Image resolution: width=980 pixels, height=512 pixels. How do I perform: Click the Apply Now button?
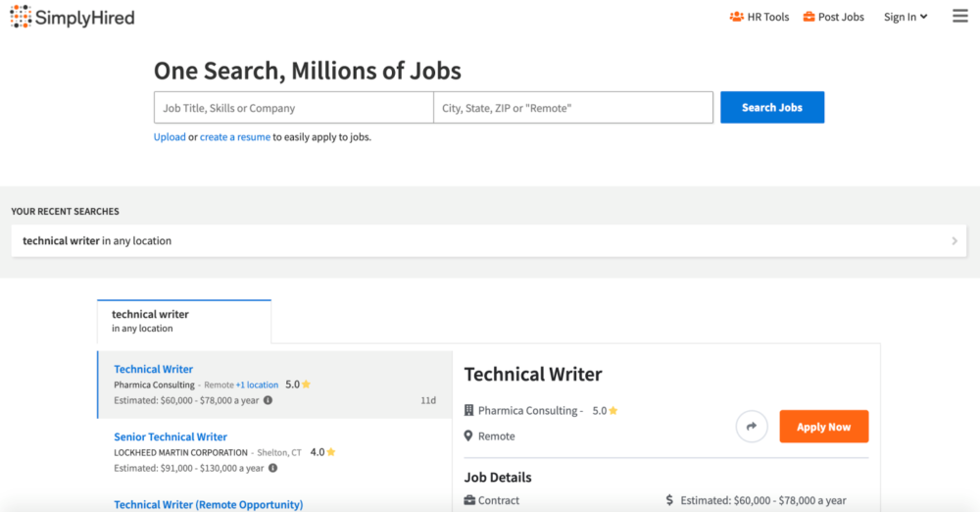coord(824,427)
